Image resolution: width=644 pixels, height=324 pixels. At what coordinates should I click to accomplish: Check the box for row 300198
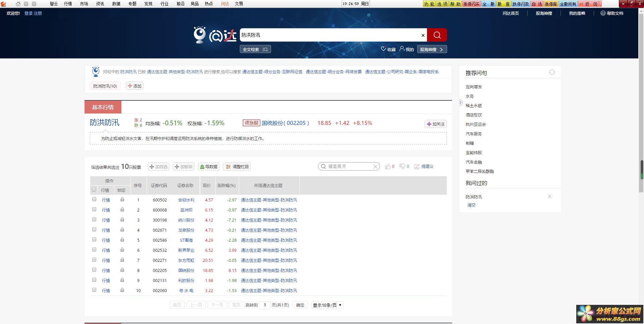[x=94, y=219]
